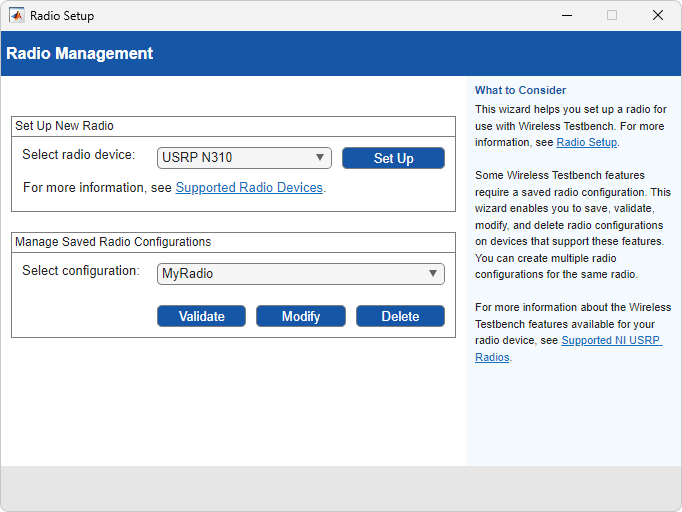Click the greyed-out maximize window button
This screenshot has height=512, width=682.
pyautogui.click(x=612, y=16)
